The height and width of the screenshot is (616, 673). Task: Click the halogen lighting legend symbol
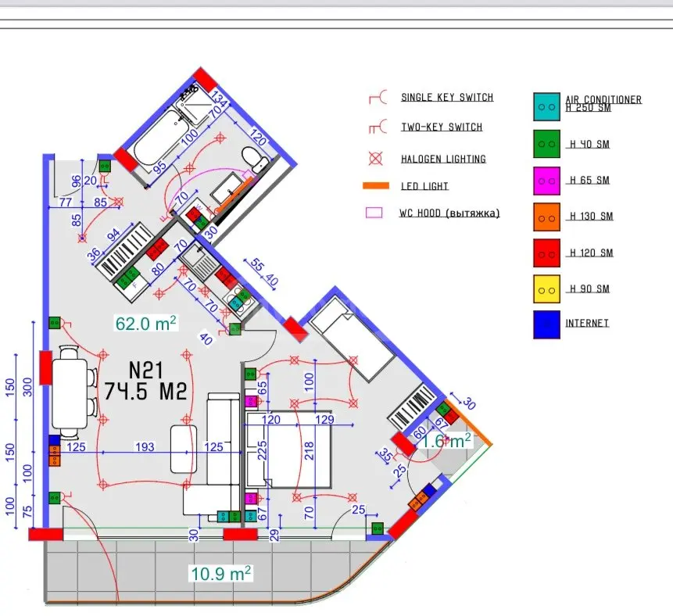point(375,159)
